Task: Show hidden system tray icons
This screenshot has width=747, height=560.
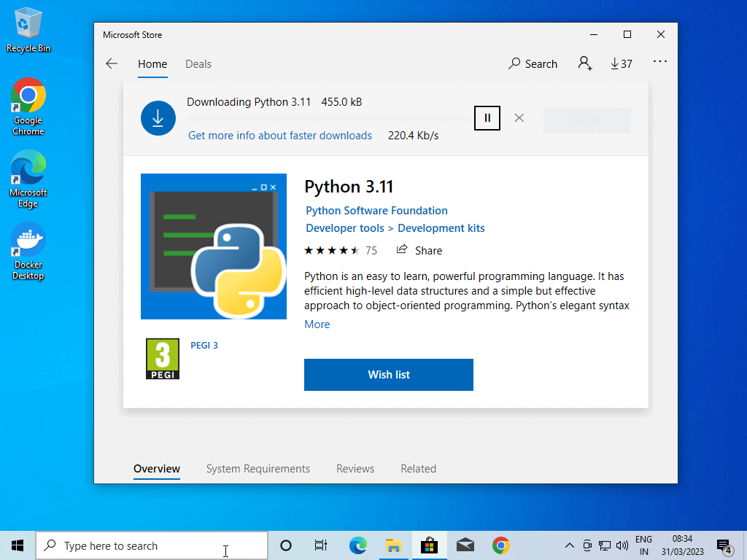Action: 569,545
